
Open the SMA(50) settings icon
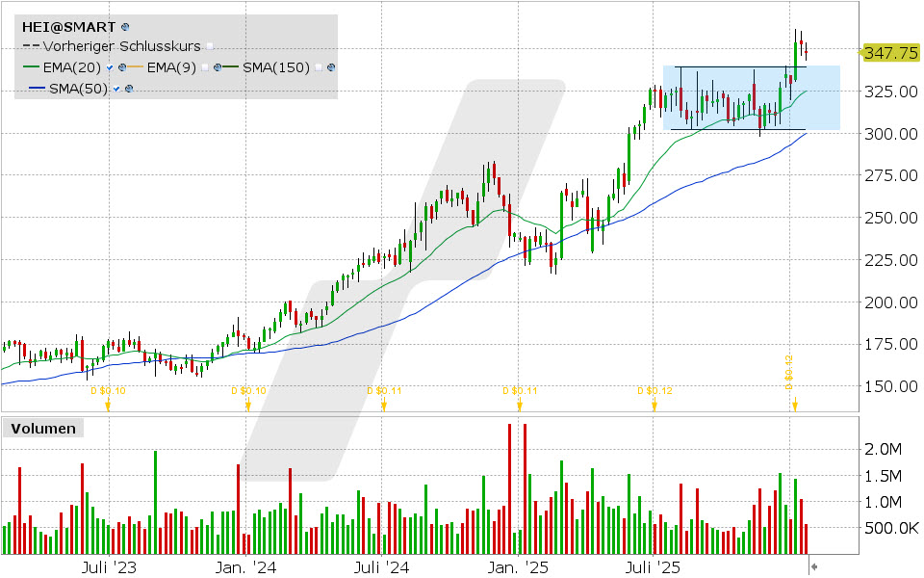pos(129,89)
